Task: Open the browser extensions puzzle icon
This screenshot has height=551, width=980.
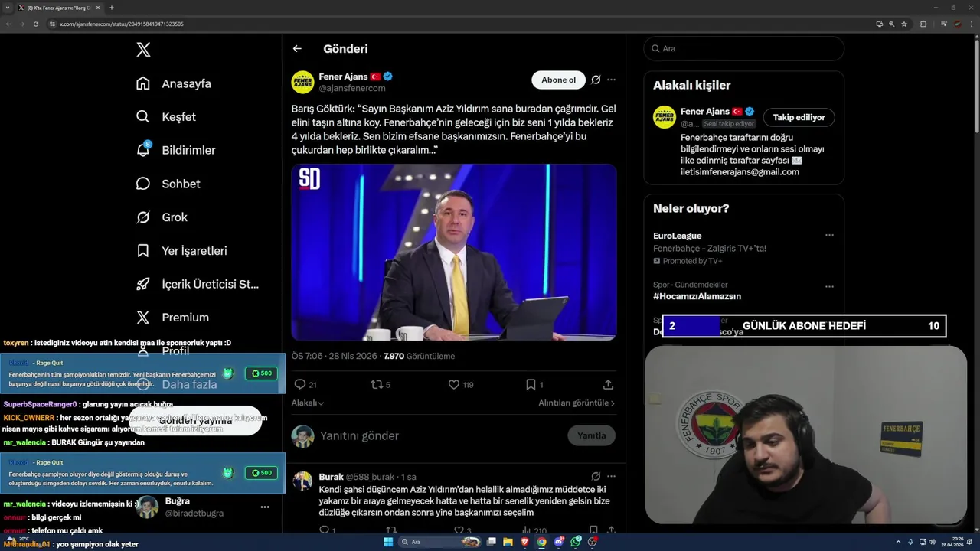Action: click(923, 24)
